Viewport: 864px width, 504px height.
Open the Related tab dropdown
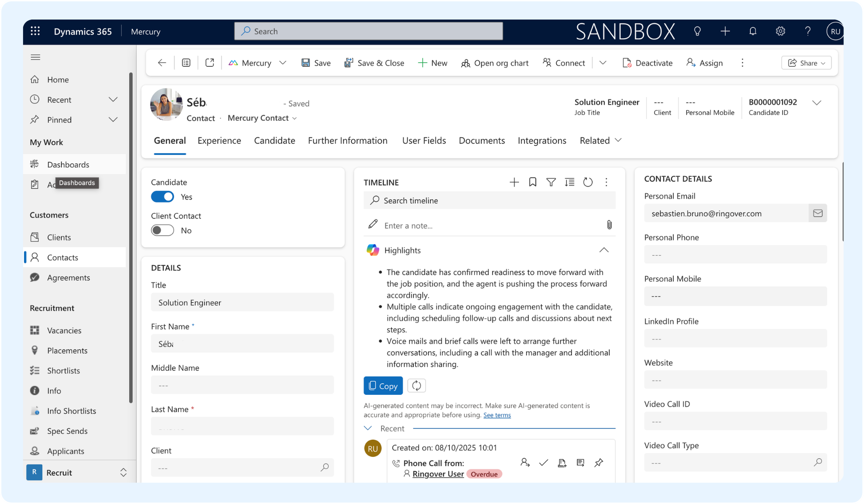click(x=600, y=141)
